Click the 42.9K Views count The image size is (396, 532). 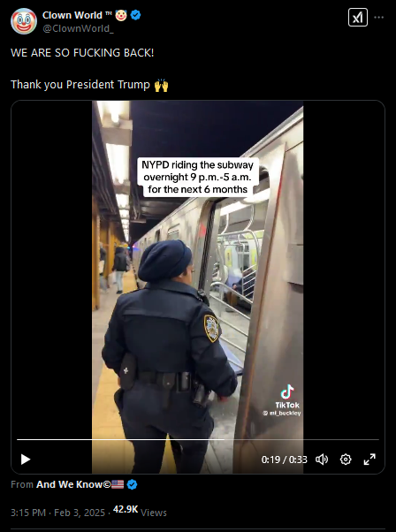(x=140, y=511)
